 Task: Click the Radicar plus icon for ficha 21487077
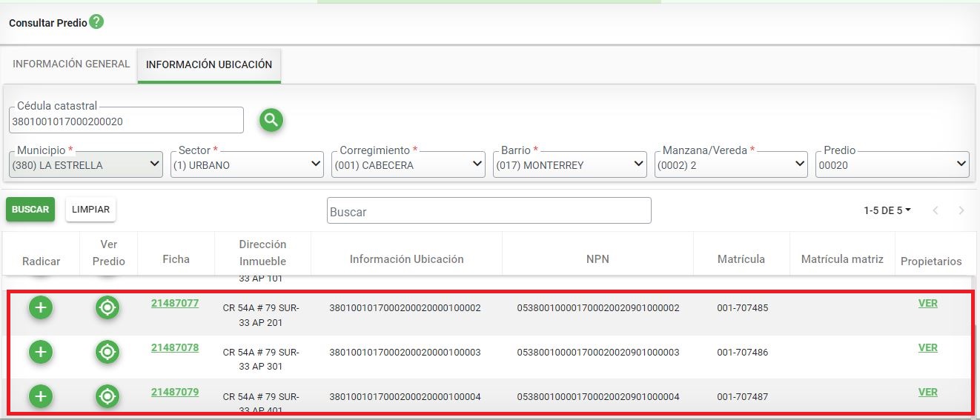[41, 307]
